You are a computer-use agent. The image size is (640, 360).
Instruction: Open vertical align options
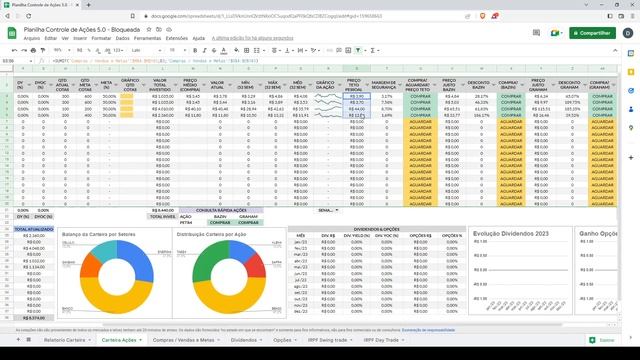tap(289, 50)
